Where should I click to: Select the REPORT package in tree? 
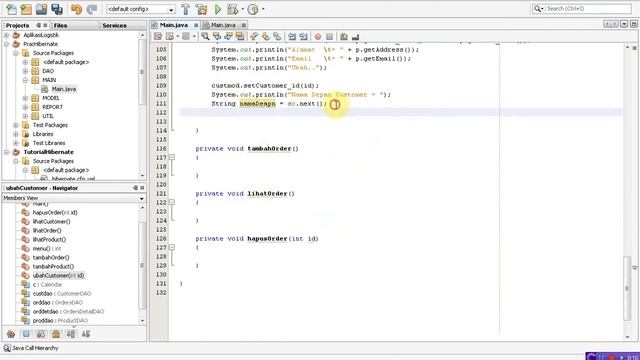[52, 107]
